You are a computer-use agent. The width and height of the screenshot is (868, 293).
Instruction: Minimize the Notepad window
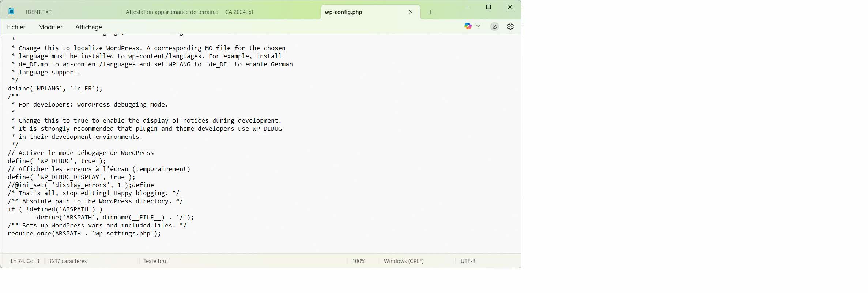[x=467, y=7]
